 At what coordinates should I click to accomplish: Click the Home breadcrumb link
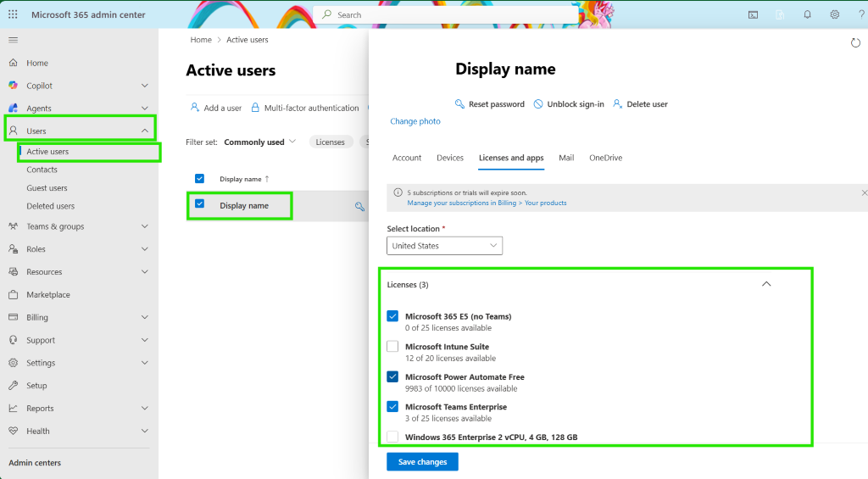click(201, 40)
